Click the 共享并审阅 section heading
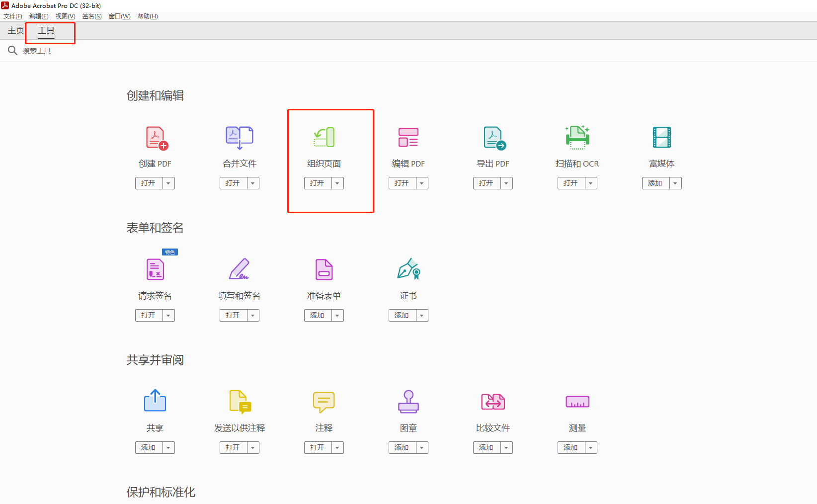The height and width of the screenshot is (504, 817). (155, 360)
